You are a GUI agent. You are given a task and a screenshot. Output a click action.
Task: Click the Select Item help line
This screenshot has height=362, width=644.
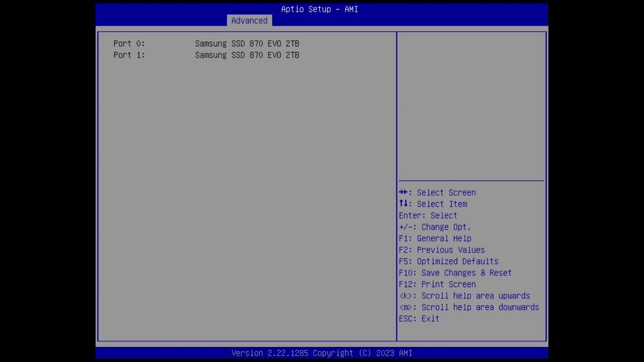[x=433, y=204]
